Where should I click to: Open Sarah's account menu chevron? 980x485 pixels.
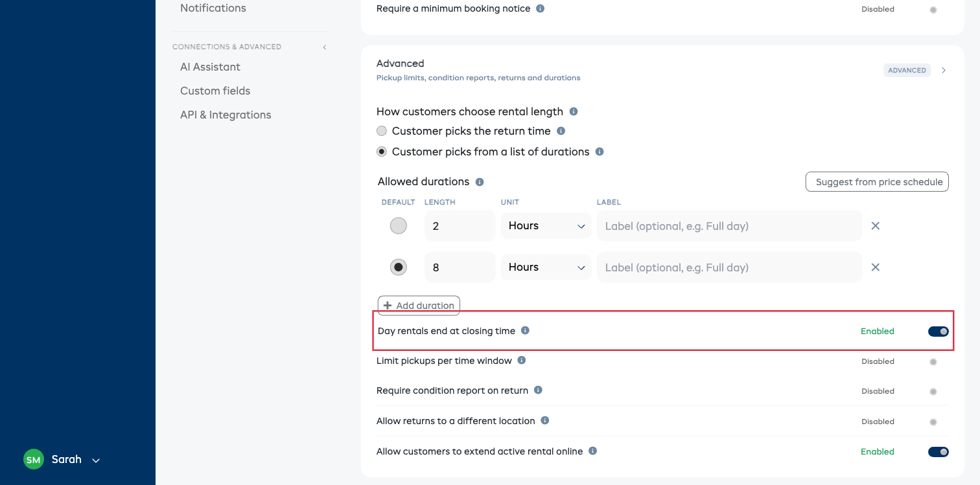tap(96, 460)
